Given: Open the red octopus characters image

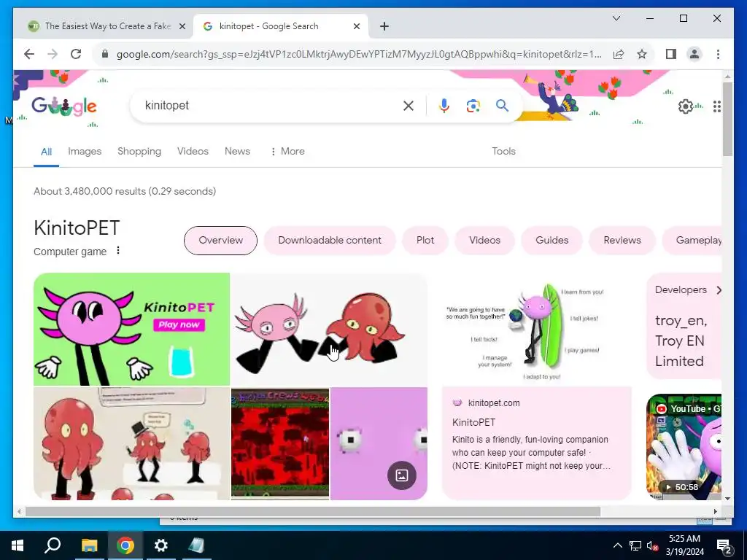Looking at the screenshot, I should click(131, 444).
